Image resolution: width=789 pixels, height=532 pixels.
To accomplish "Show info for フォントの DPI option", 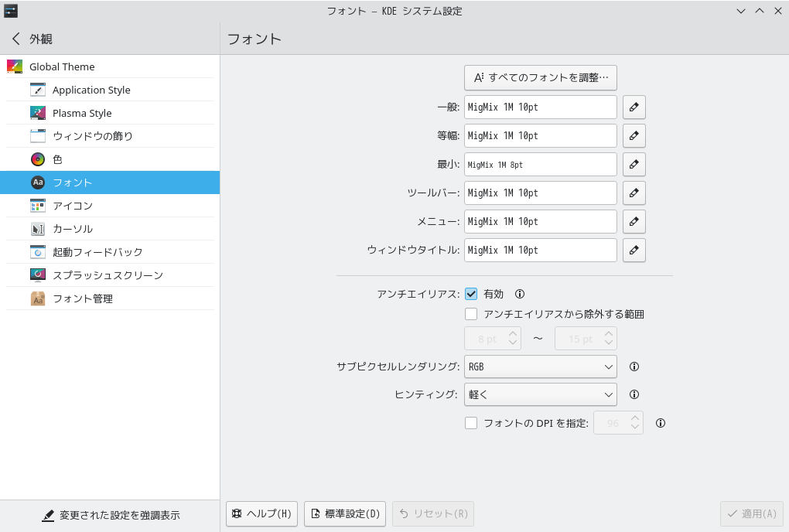I will click(661, 424).
